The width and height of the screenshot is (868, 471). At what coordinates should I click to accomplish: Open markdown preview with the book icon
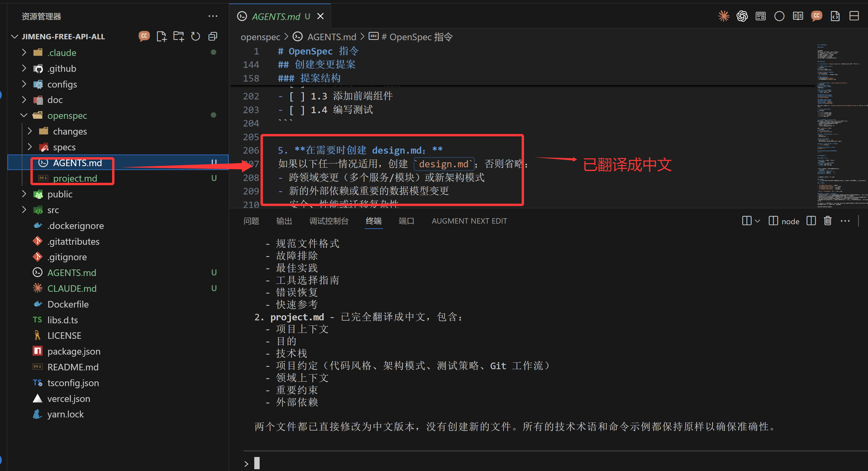798,16
